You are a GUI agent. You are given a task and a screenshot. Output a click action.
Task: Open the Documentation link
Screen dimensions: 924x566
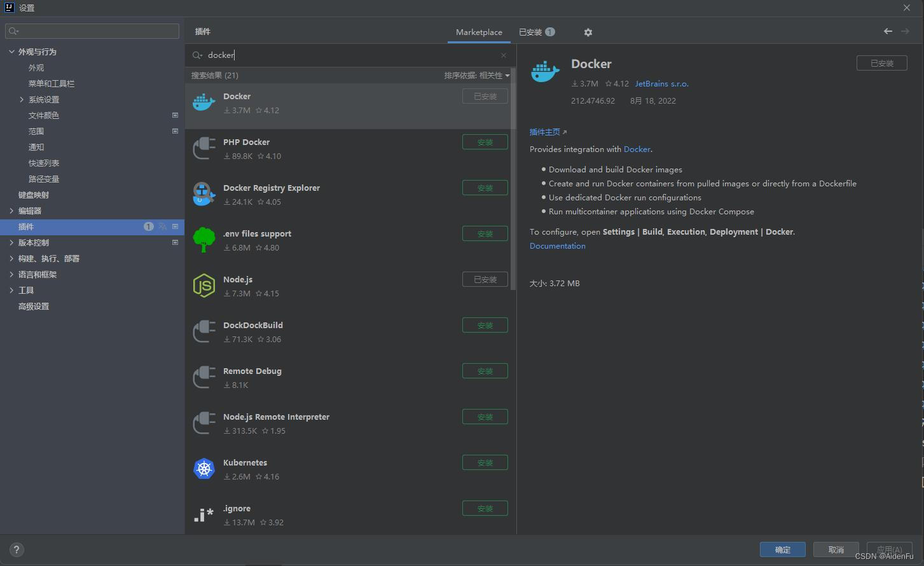558,246
